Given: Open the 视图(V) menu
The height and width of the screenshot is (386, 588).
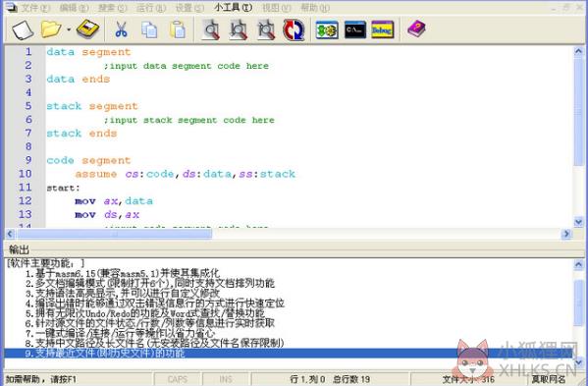Looking at the screenshot, I should tap(276, 8).
